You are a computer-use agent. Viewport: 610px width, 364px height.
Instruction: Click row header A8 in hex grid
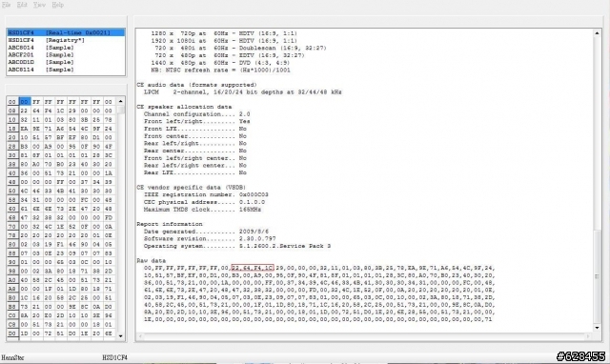[12, 289]
